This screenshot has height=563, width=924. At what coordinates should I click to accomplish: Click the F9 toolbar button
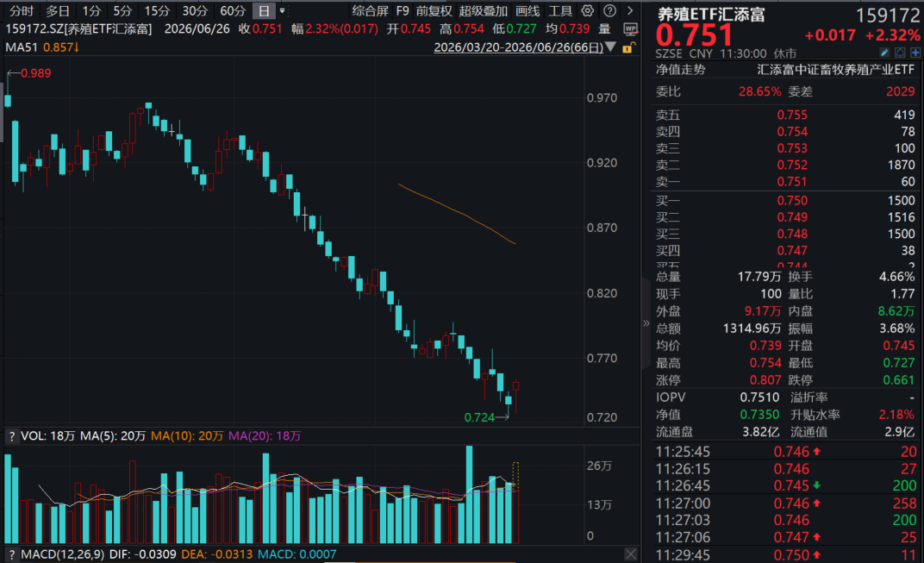coord(403,10)
